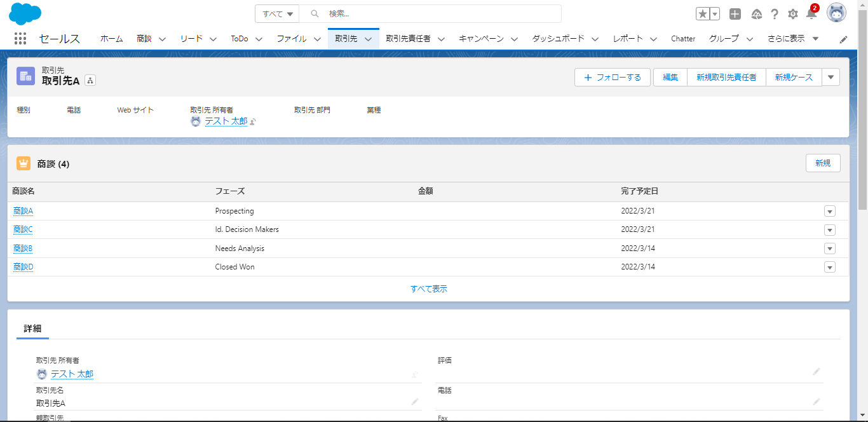Open テスト 太郎 link in highlights panel

click(226, 121)
